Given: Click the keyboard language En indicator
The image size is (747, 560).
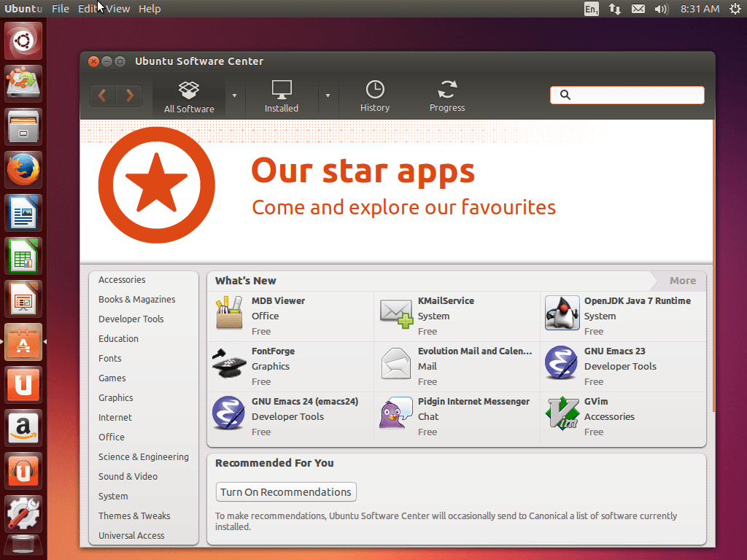Looking at the screenshot, I should point(591,9).
